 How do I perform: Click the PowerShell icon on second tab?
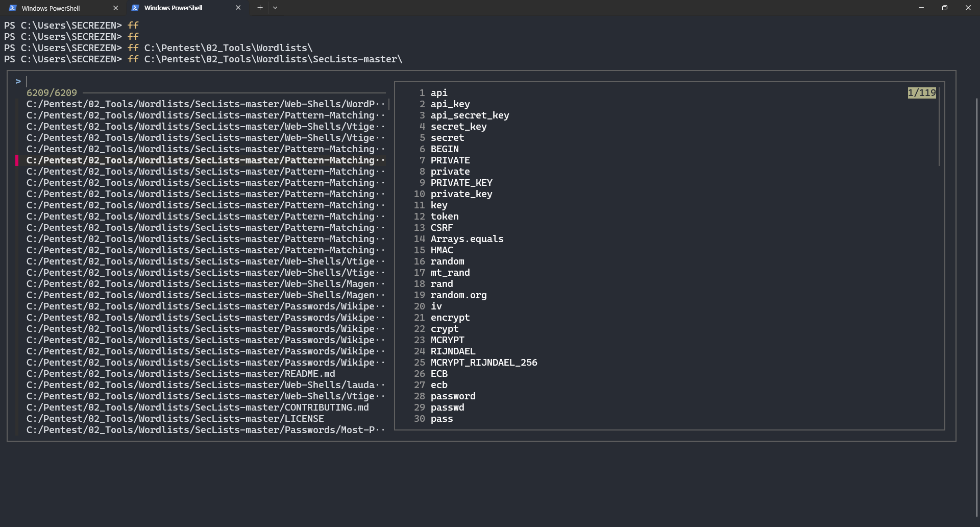coord(135,8)
